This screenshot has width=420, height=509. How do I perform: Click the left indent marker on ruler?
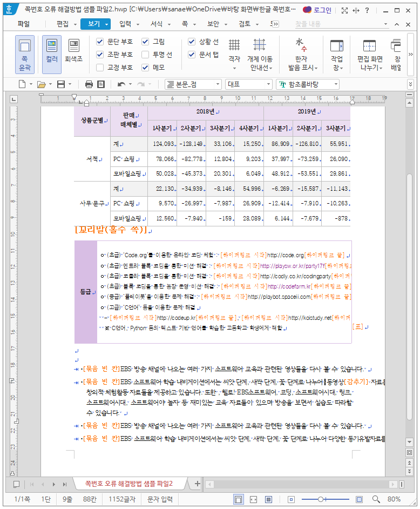click(86, 103)
